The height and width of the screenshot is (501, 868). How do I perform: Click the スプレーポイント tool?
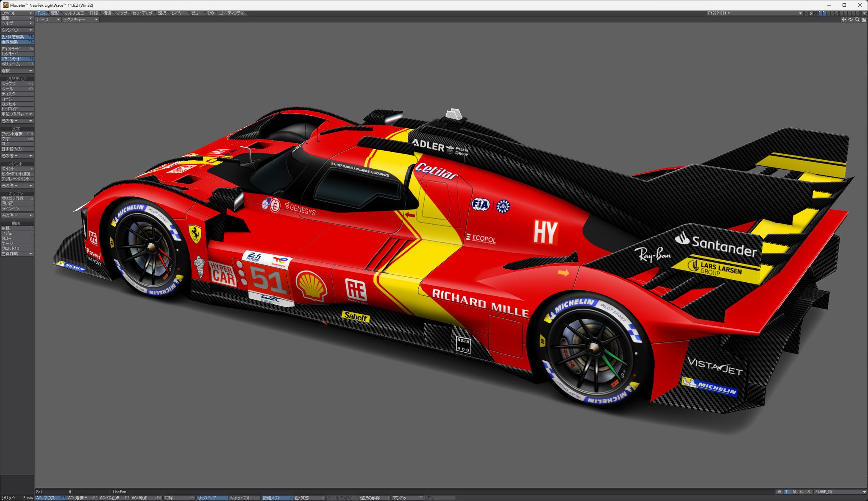pyautogui.click(x=17, y=179)
